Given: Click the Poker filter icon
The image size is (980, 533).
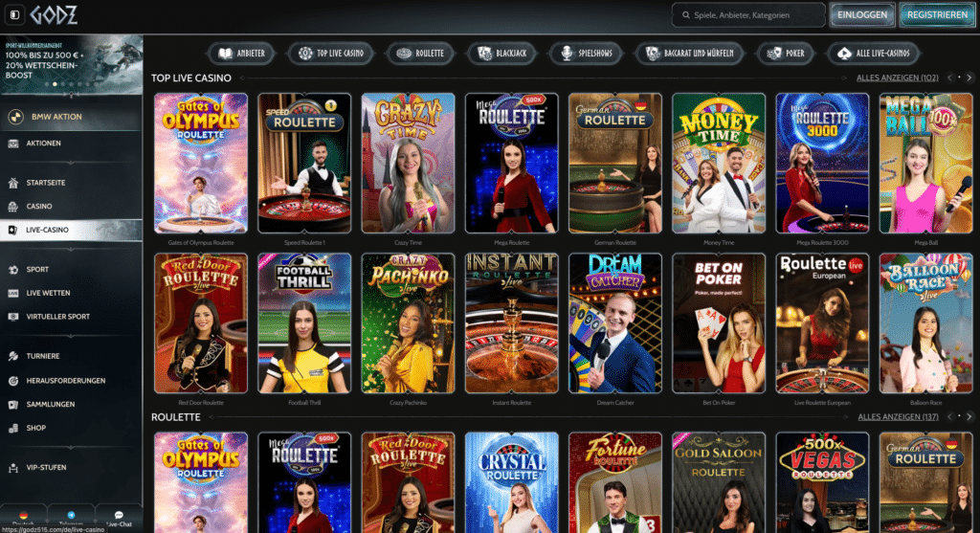Looking at the screenshot, I should tap(773, 54).
